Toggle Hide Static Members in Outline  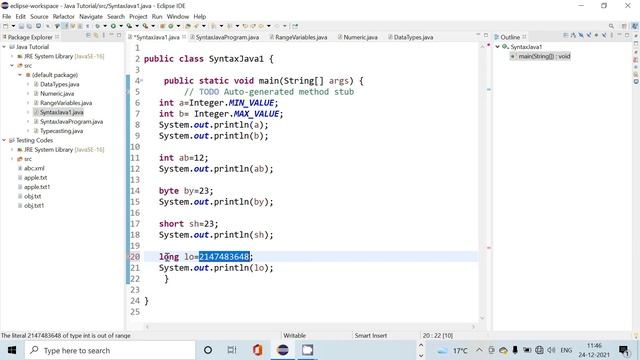pyautogui.click(x=589, y=36)
